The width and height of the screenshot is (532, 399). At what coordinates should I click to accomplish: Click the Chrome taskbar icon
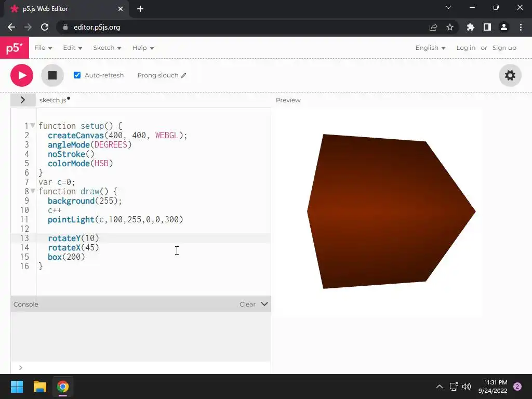tap(63, 387)
